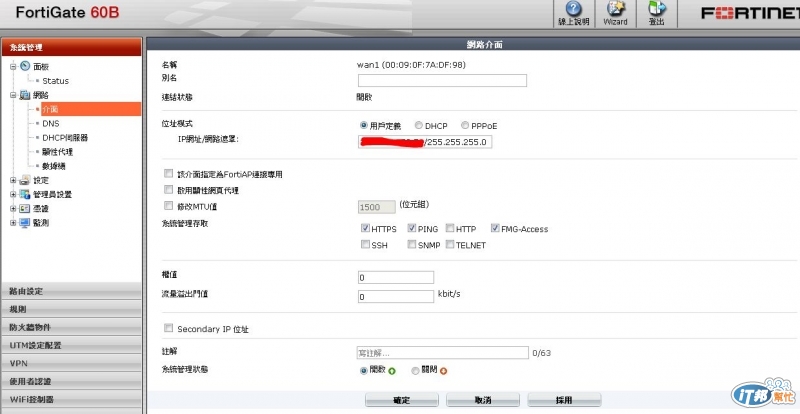
Task: Set administrative status to enabled radio
Action: 363,371
